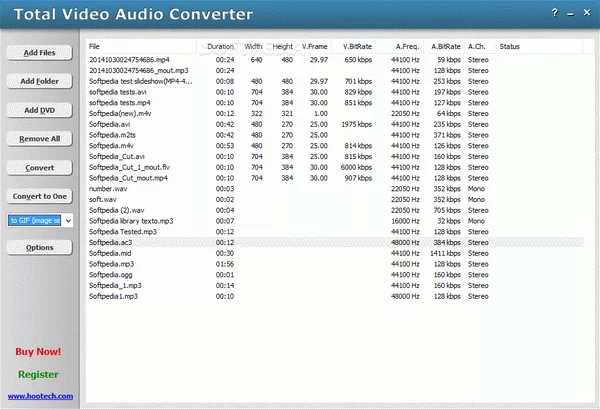The width and height of the screenshot is (600, 409).
Task: Select the file Softpedia_Cut.avi
Action: [x=117, y=156]
